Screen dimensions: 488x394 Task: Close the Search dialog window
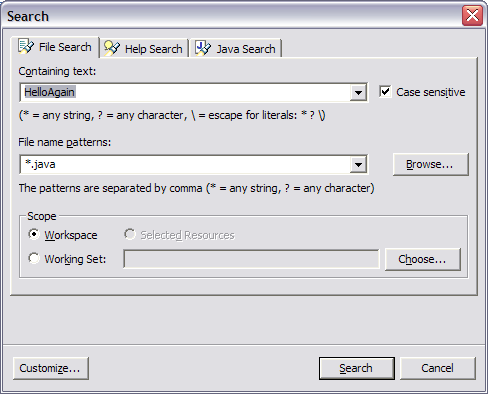click(x=472, y=15)
